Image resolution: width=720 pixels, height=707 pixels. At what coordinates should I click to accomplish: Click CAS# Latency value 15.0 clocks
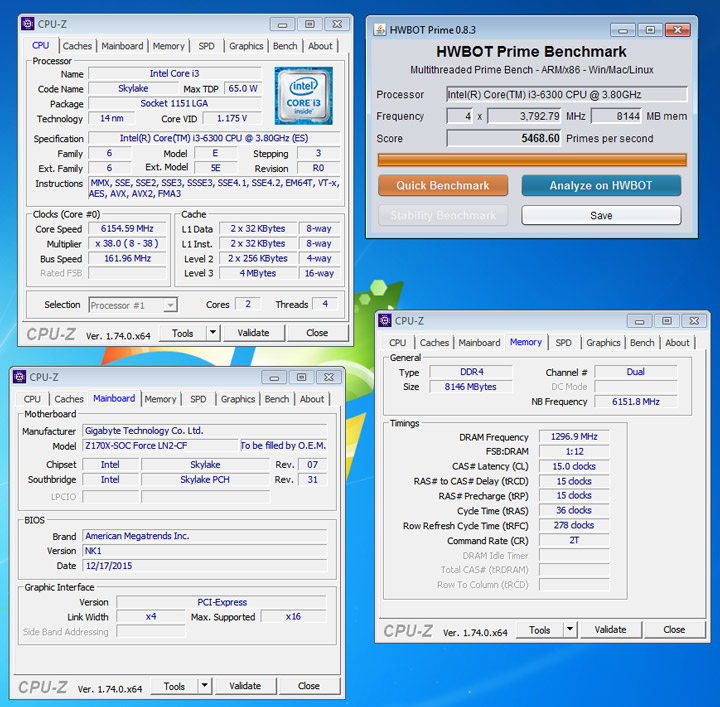pyautogui.click(x=574, y=466)
